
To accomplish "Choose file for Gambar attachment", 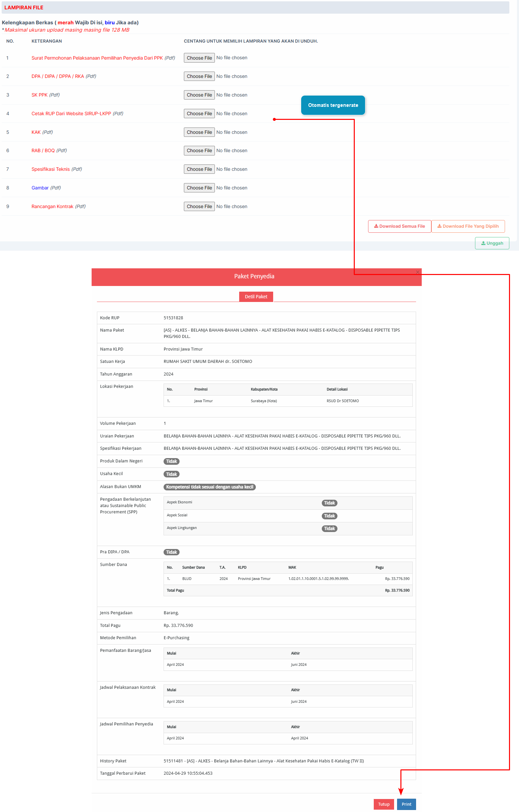I will (199, 188).
